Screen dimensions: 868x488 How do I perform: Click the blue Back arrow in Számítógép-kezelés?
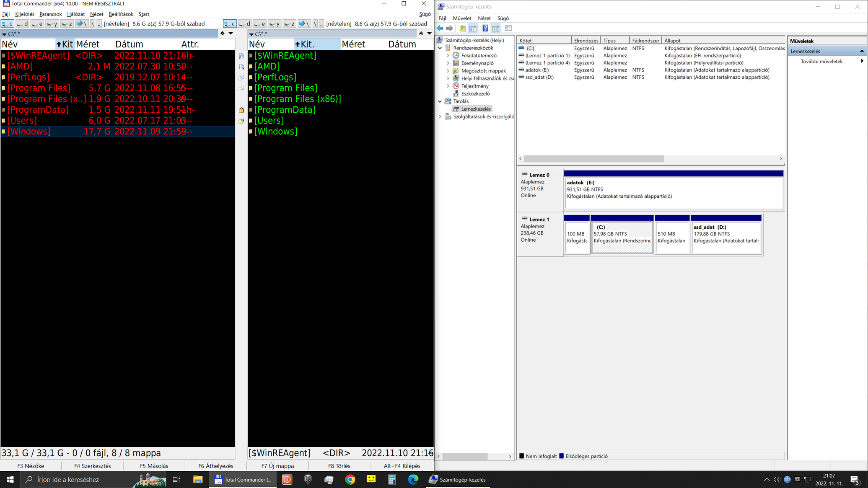[x=440, y=28]
